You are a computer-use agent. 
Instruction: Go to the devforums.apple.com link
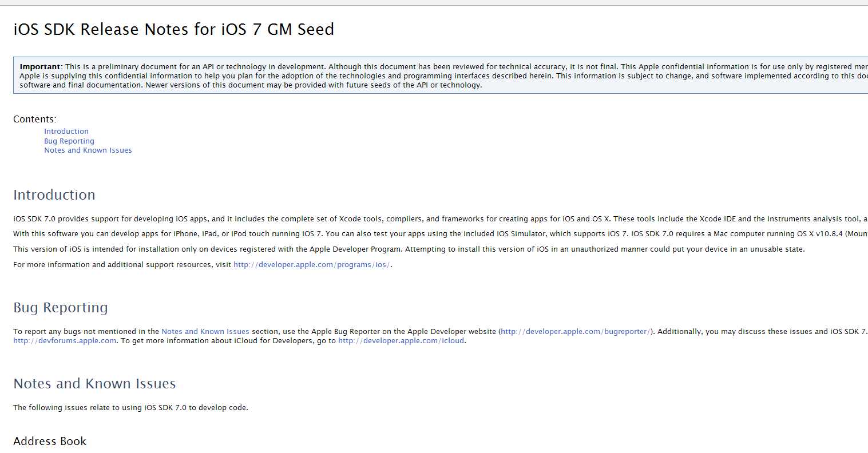pyautogui.click(x=65, y=341)
